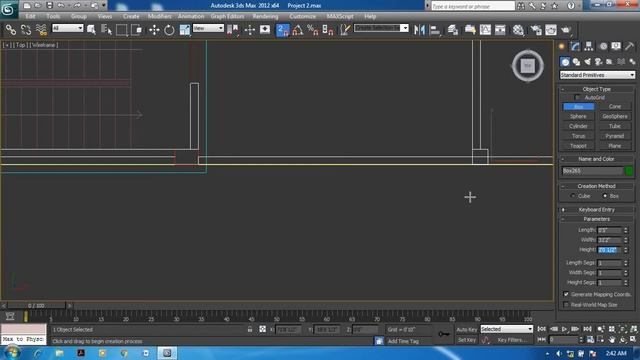Toggle the 2D Snaps button
640x360 pixels.
[282, 30]
